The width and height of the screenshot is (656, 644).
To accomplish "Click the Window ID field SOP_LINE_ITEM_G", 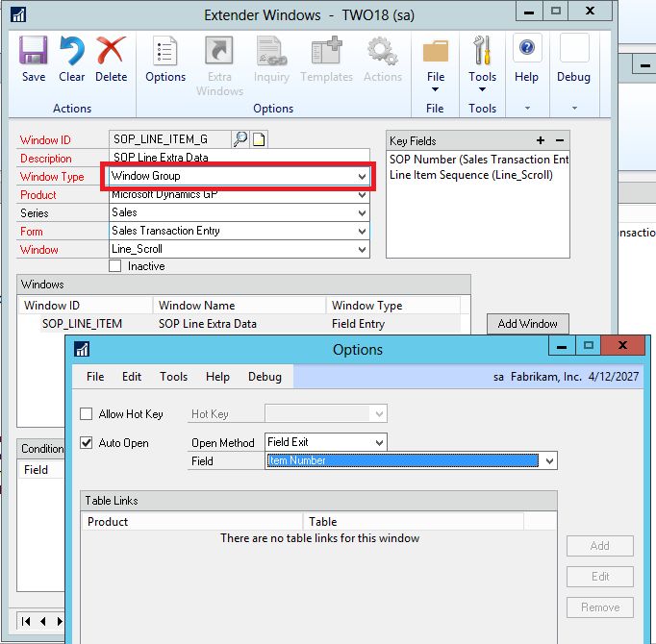I will tap(169, 138).
